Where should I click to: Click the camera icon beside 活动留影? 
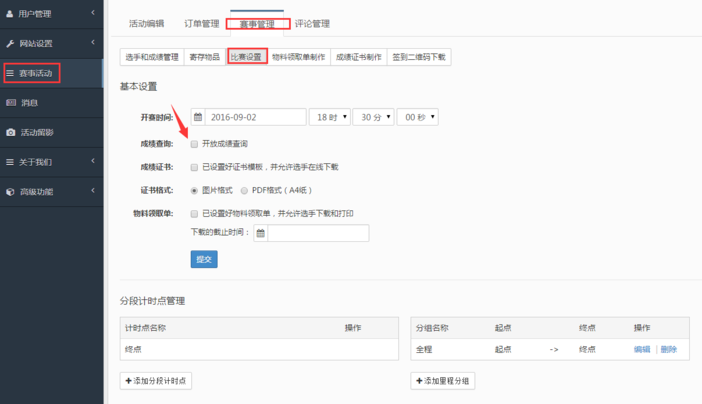pos(10,132)
